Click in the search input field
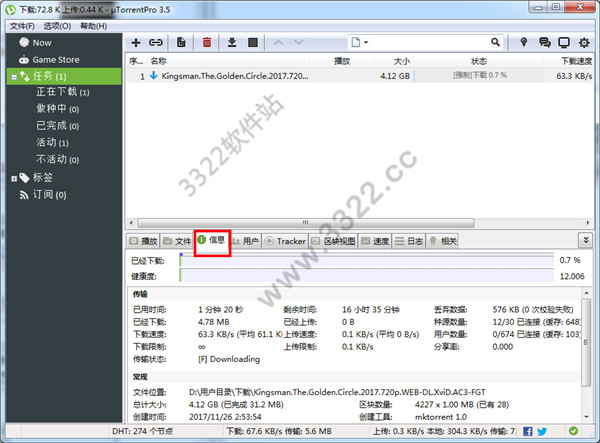600x443 pixels. (x=429, y=42)
